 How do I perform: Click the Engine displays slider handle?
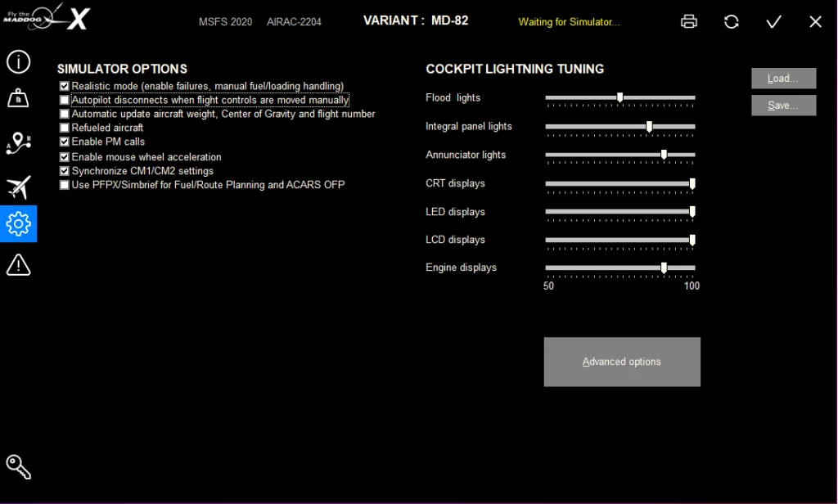pyautogui.click(x=664, y=268)
